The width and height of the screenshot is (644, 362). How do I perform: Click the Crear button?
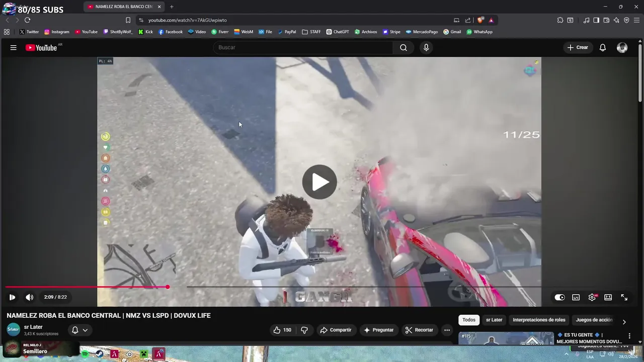coord(578,47)
